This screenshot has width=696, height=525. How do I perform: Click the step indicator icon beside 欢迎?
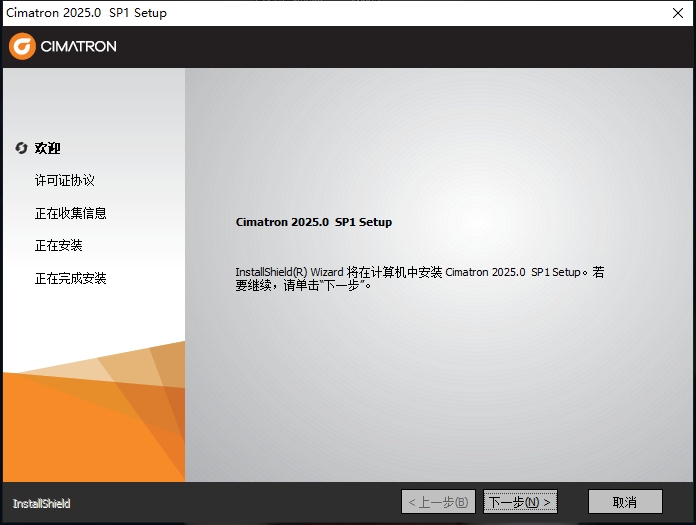[x=21, y=148]
